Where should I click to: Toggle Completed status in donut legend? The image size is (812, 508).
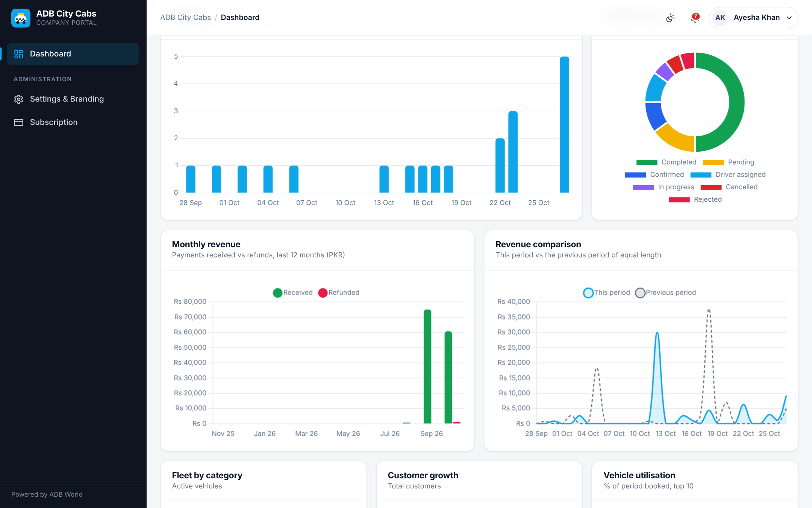(x=666, y=162)
